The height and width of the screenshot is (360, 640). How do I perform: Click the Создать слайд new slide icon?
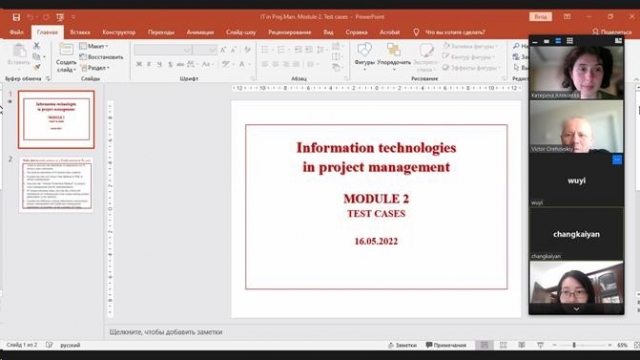66,50
